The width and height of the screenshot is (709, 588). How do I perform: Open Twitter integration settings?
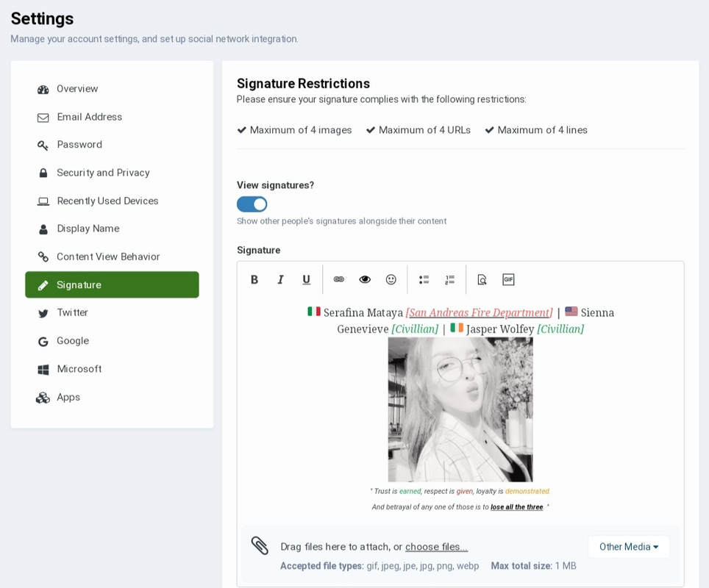click(x=112, y=313)
